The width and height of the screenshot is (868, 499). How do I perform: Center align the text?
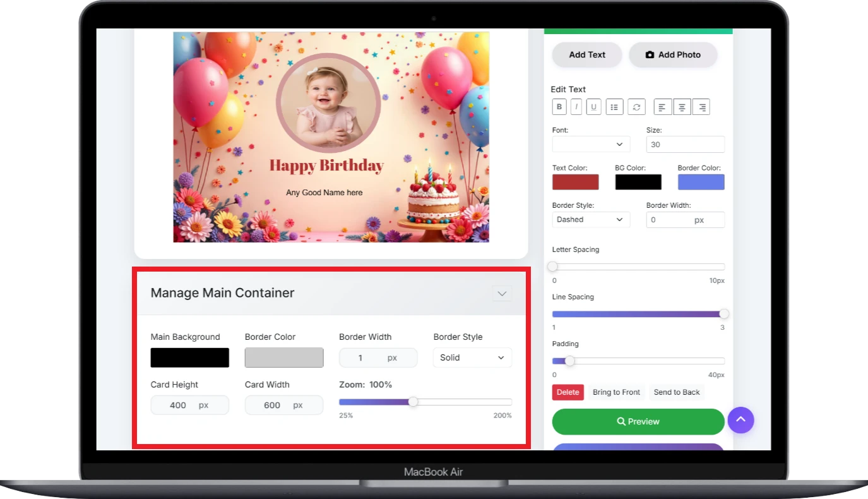(682, 107)
